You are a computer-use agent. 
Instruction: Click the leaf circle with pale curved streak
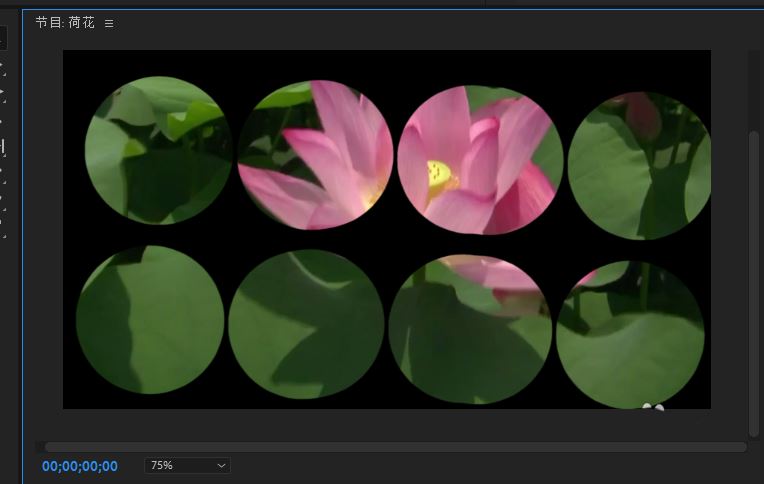coord(306,324)
